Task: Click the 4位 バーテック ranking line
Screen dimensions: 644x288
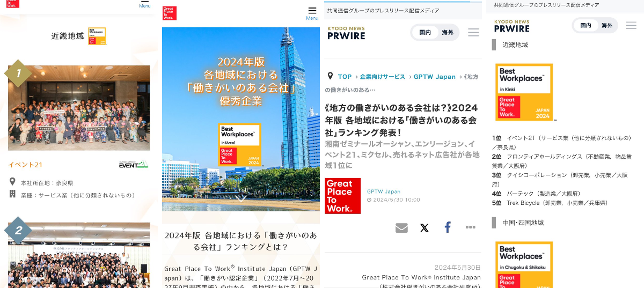Action: 536,194
